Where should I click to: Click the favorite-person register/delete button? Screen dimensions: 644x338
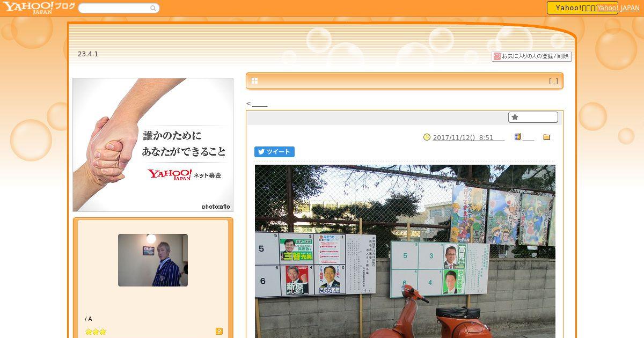click(531, 56)
